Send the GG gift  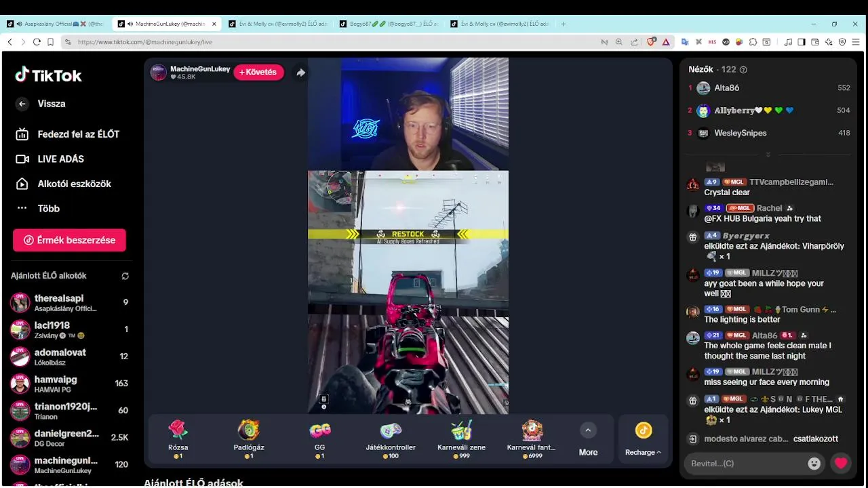tap(320, 439)
